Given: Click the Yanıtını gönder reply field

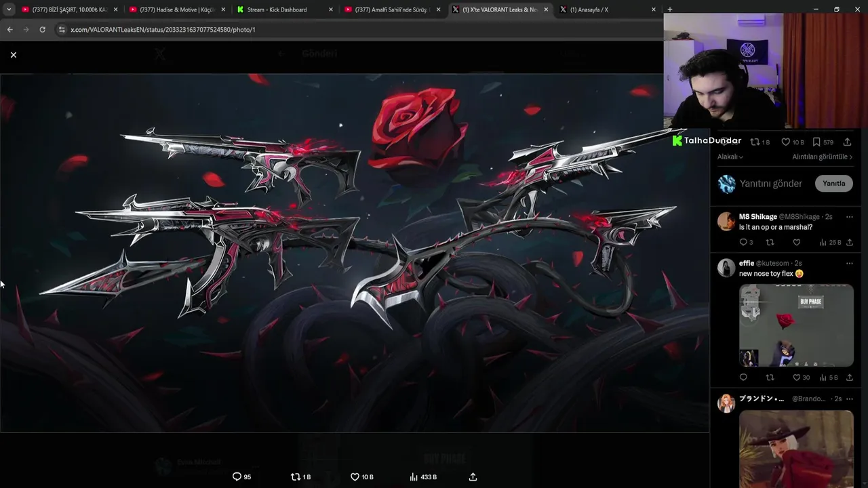Looking at the screenshot, I should [771, 184].
